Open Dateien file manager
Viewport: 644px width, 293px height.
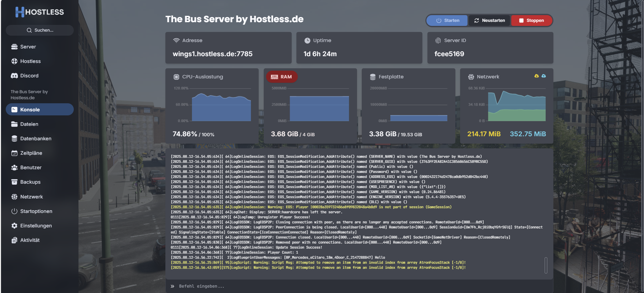(x=40, y=124)
